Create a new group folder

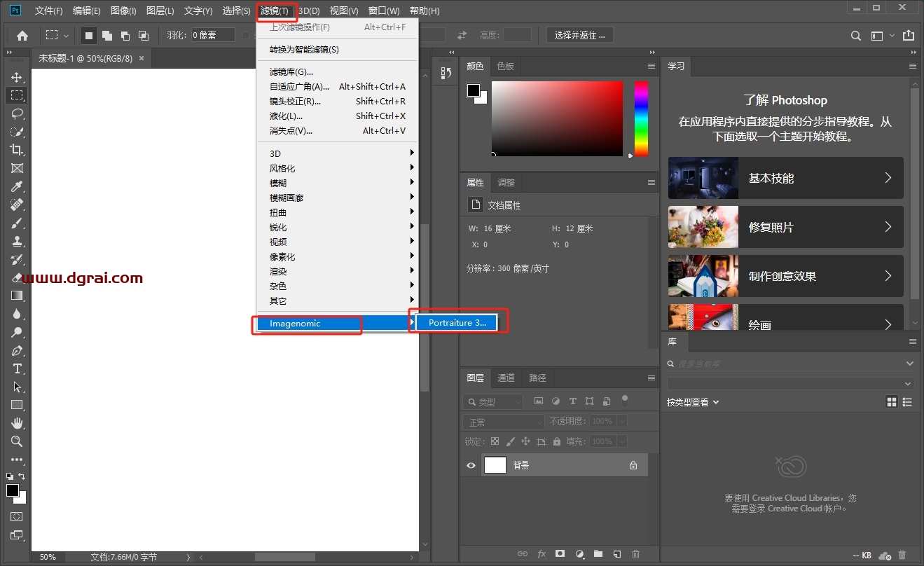coord(598,554)
